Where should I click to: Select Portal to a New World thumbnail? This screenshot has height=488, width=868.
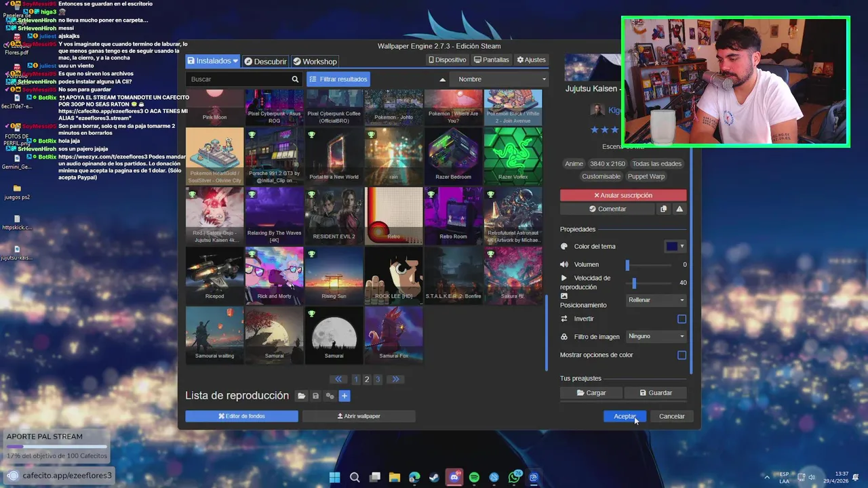334,157
